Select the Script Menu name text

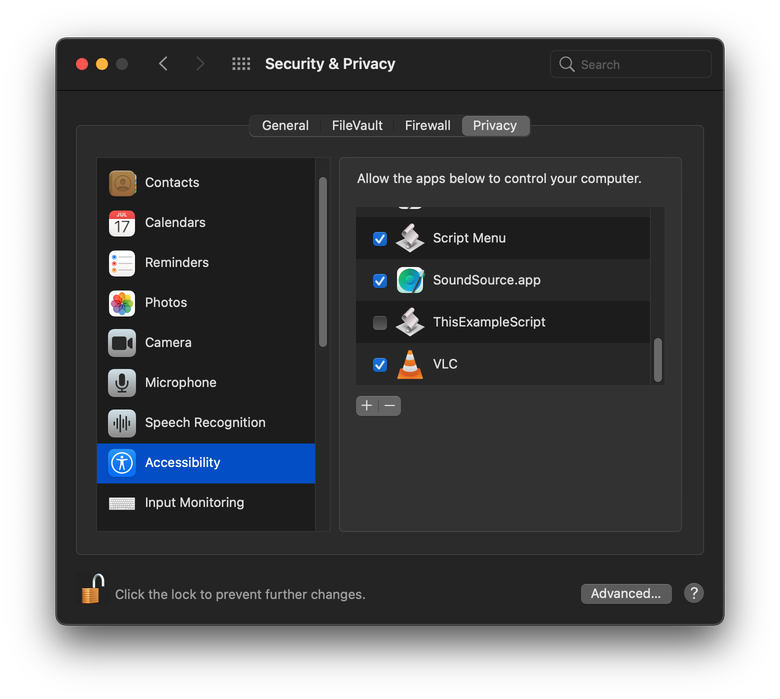(x=469, y=238)
